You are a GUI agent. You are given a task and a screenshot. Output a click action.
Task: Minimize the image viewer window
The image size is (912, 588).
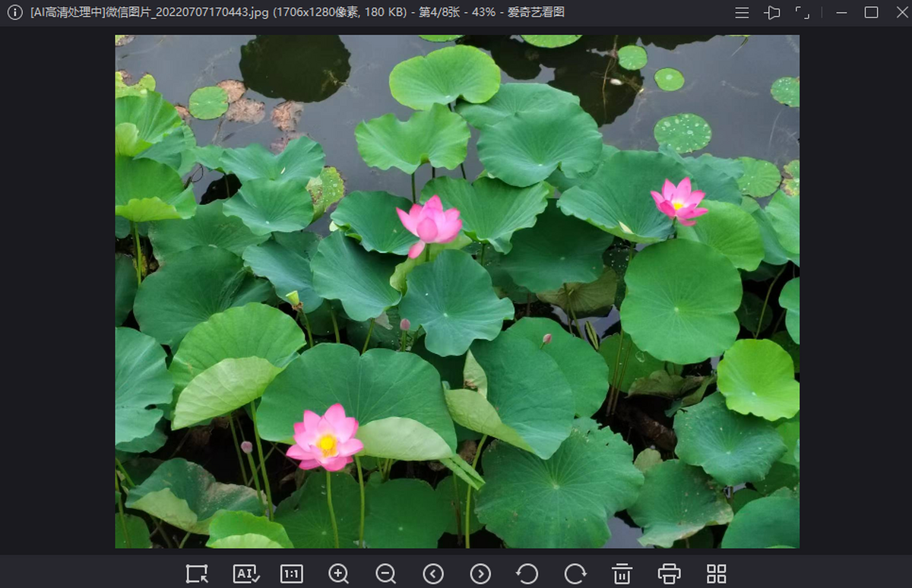tap(841, 13)
